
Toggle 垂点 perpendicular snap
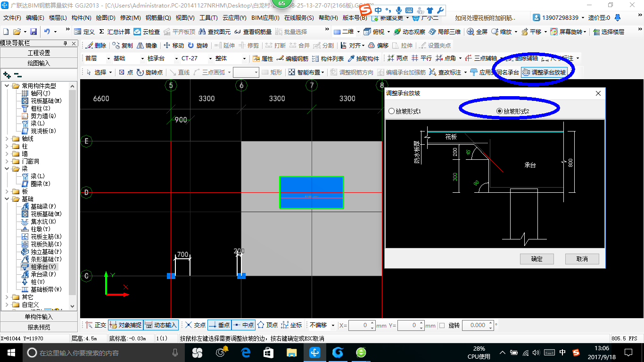click(219, 325)
